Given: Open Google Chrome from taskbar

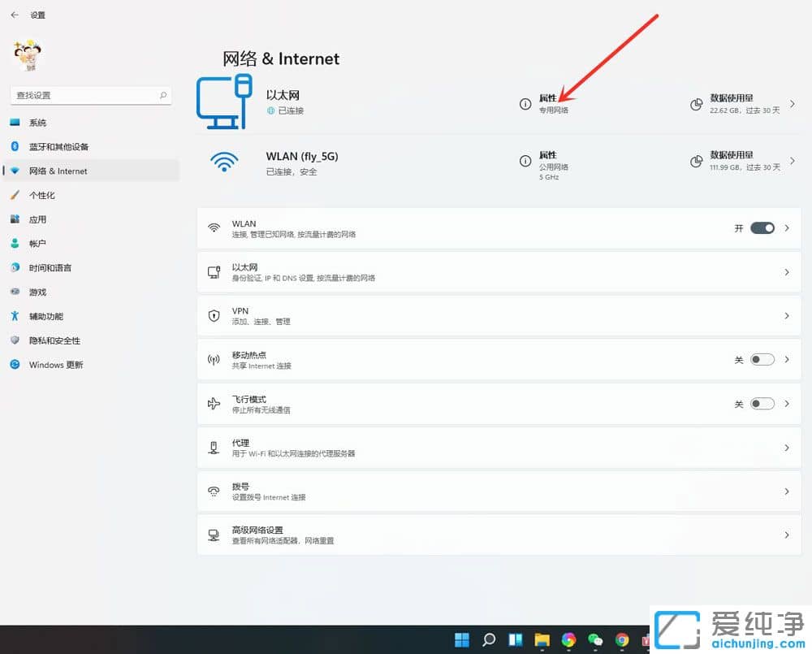Looking at the screenshot, I should point(623,640).
